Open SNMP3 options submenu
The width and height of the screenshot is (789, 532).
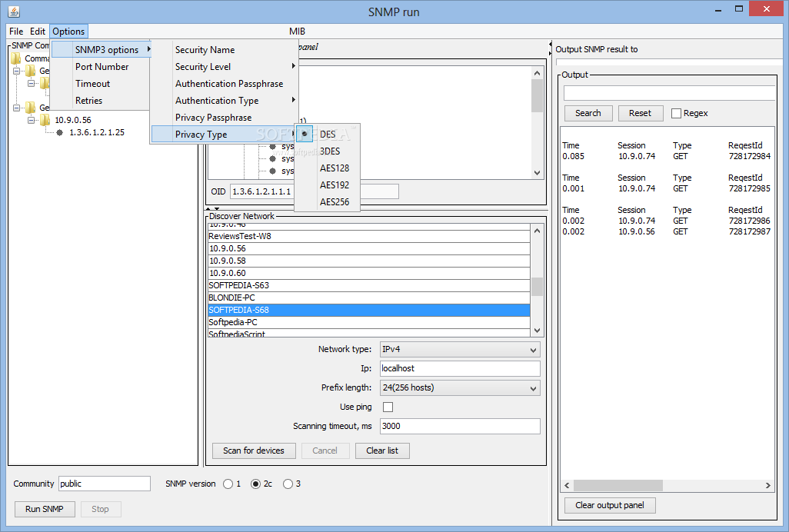pos(102,50)
